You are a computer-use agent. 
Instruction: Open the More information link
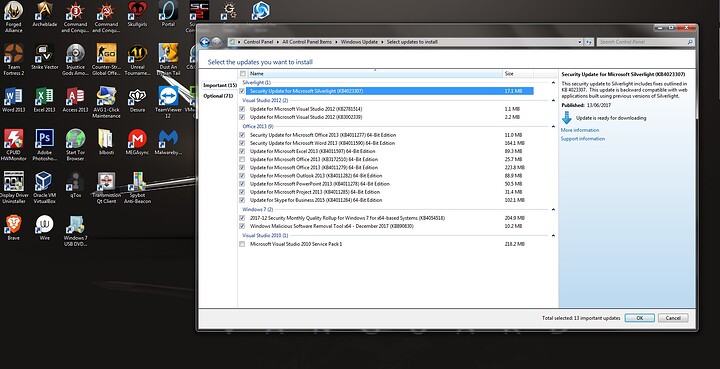click(x=579, y=130)
